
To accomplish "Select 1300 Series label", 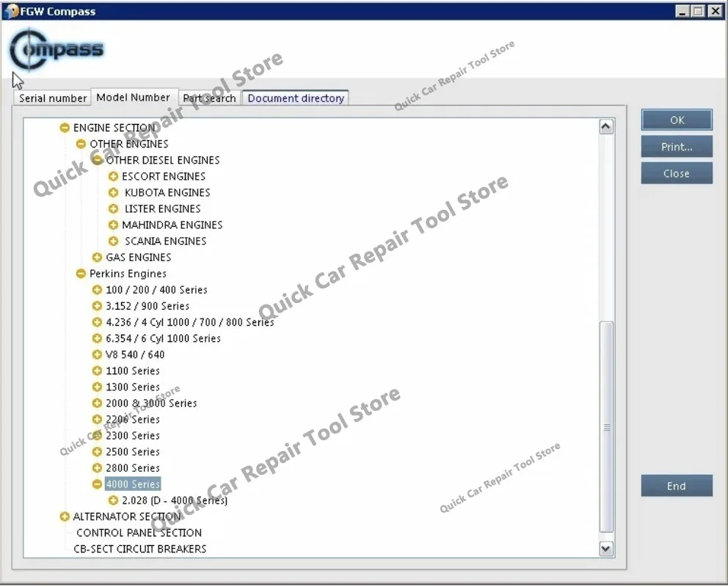I will pyautogui.click(x=133, y=387).
